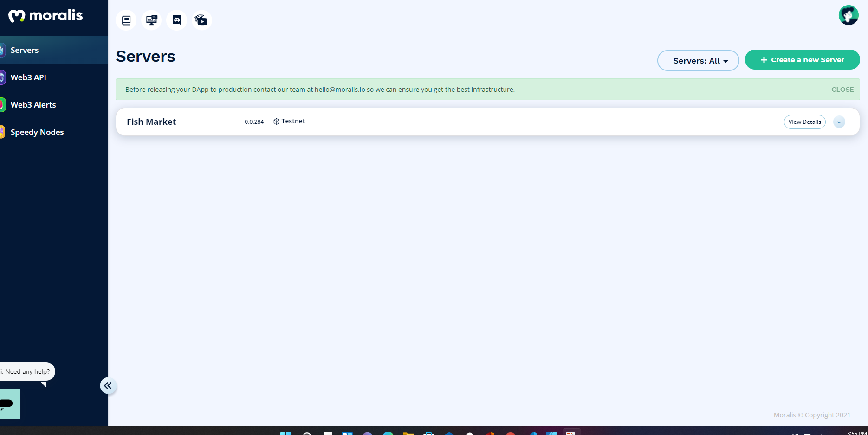This screenshot has width=868, height=435.
Task: Go to Servers in the sidebar
Action: 54,50
